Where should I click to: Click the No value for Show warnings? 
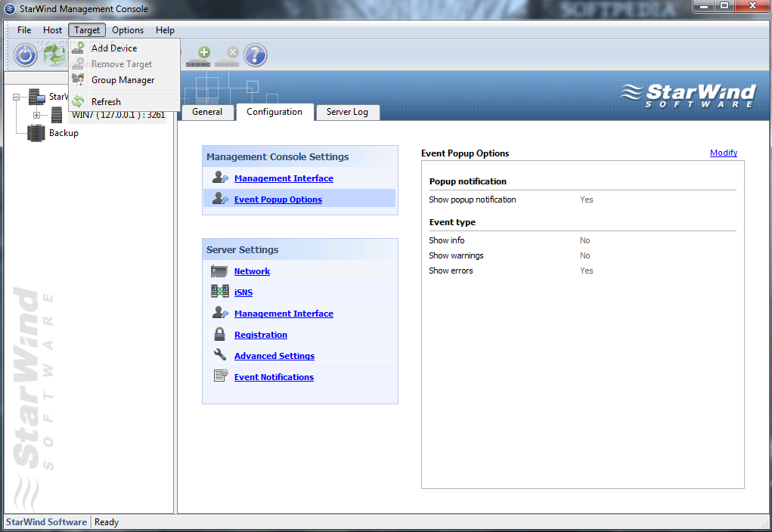pyautogui.click(x=585, y=255)
